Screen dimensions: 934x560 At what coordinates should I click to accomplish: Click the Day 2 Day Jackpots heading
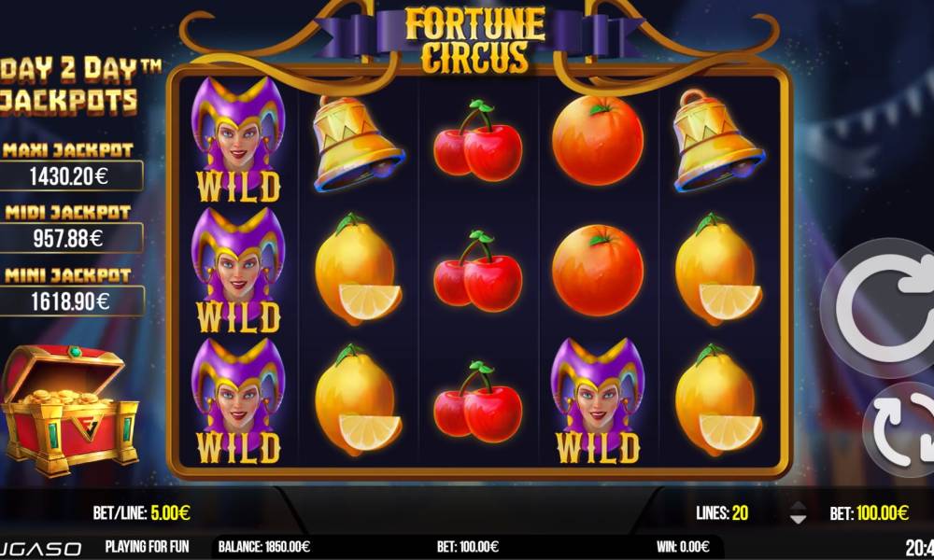(x=78, y=85)
